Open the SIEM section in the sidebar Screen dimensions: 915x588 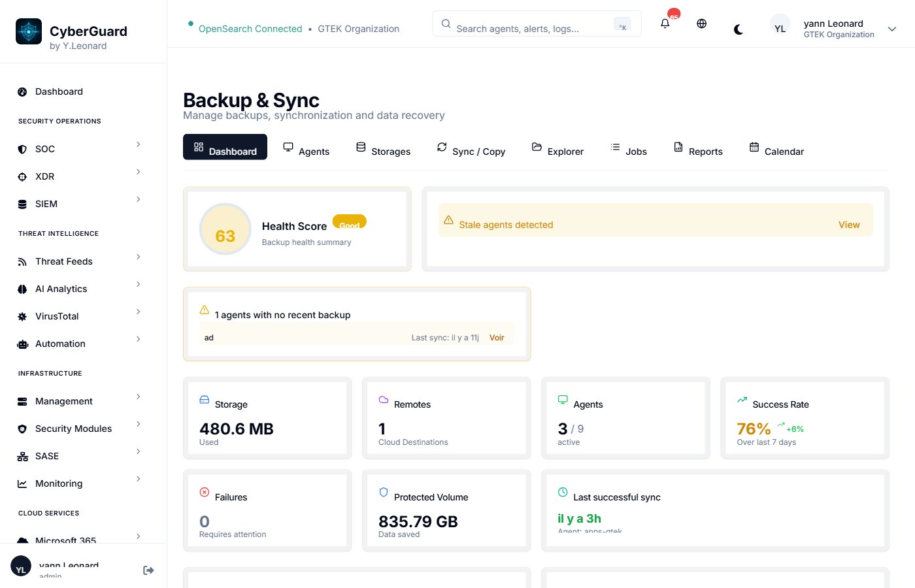pyautogui.click(x=46, y=204)
